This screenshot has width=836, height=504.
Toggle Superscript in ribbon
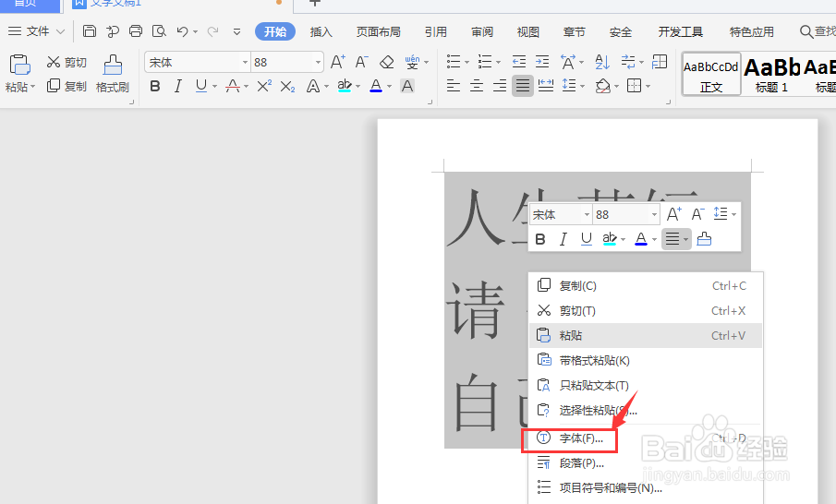pos(264,86)
